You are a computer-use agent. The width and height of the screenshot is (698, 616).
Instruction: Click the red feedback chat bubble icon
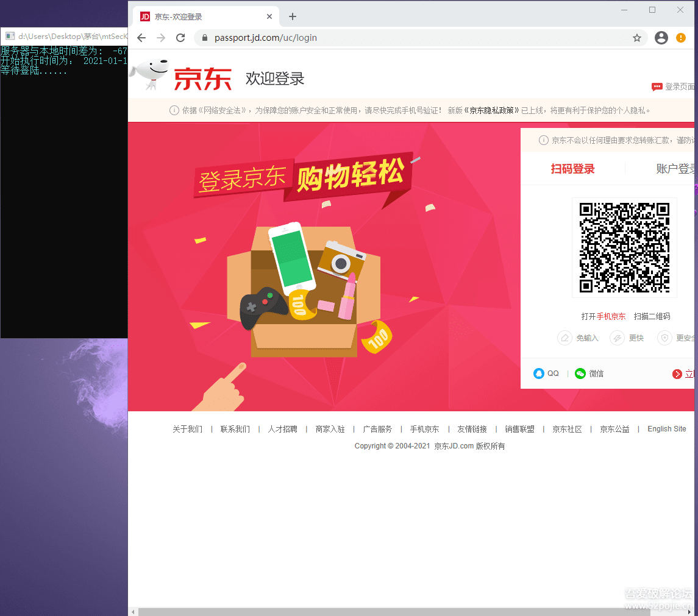click(x=657, y=87)
